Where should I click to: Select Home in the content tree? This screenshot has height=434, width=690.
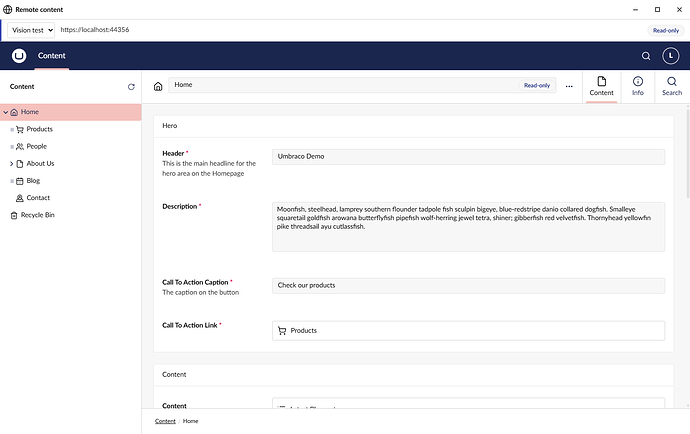pos(70,112)
